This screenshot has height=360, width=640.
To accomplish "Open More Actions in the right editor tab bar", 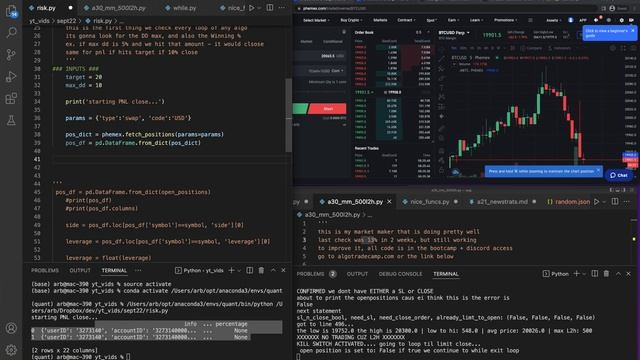I will pyautogui.click(x=627, y=202).
